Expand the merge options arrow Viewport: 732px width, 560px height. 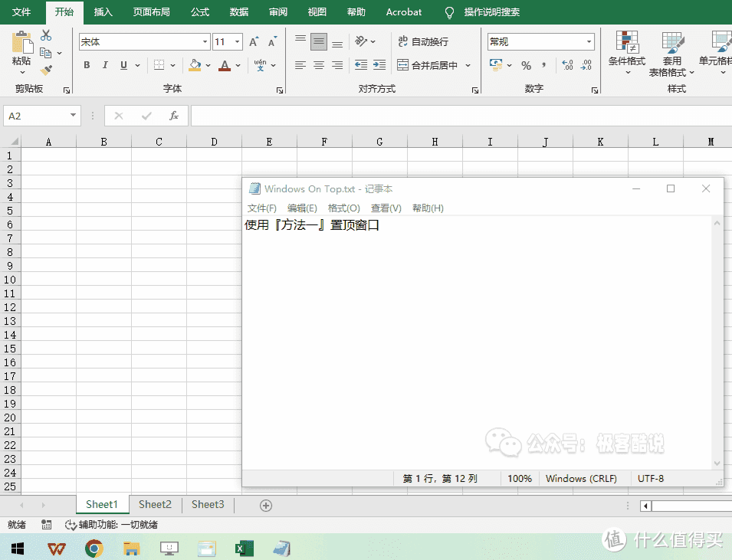pyautogui.click(x=468, y=65)
